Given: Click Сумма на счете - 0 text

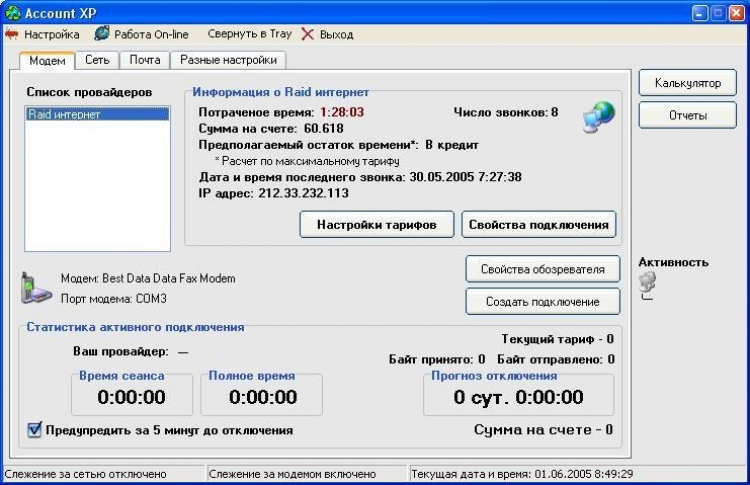Looking at the screenshot, I should [x=543, y=430].
